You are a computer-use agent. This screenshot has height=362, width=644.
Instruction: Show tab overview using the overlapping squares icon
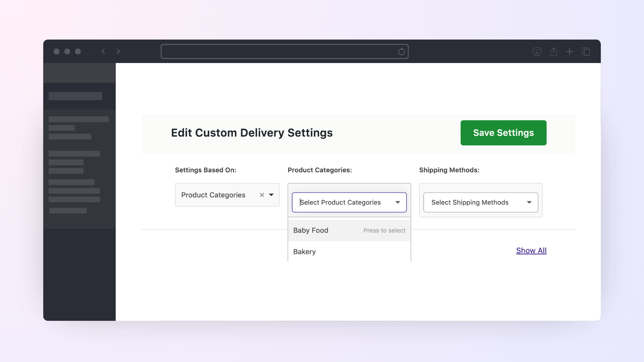point(586,52)
